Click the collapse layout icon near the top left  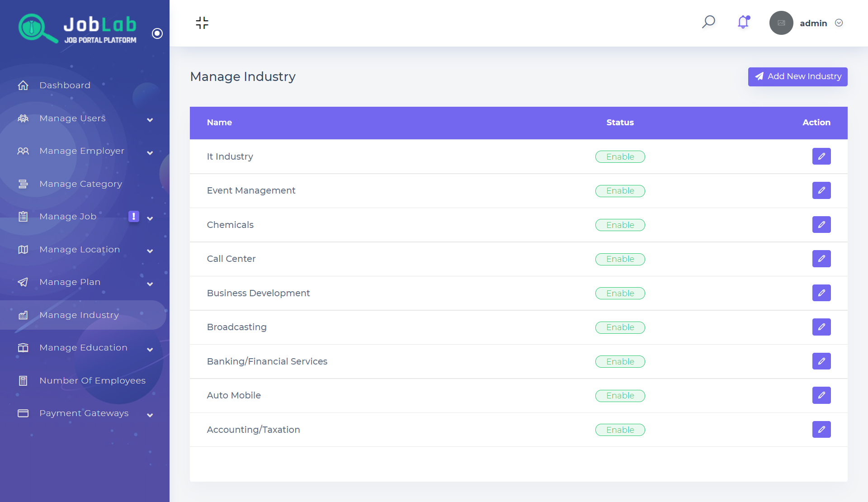[202, 23]
